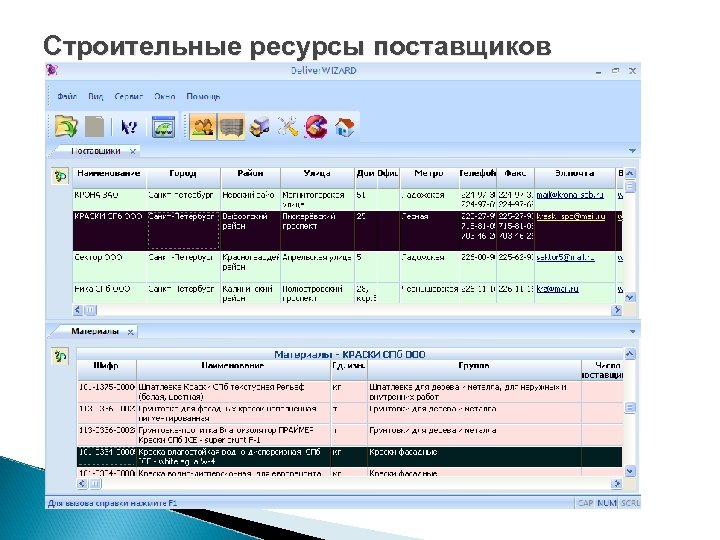Select the Поставщики tab
The width and height of the screenshot is (720, 540).
click(x=96, y=151)
